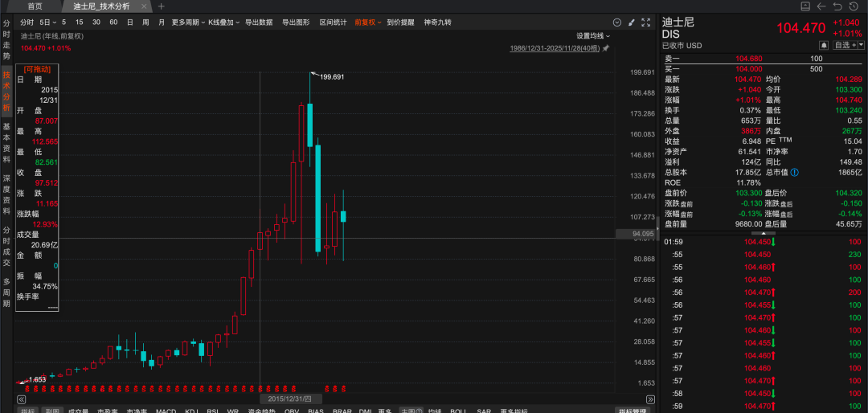Switch to weekly 周 K-line
Viewport: 868px width, 413px height.
click(x=145, y=22)
